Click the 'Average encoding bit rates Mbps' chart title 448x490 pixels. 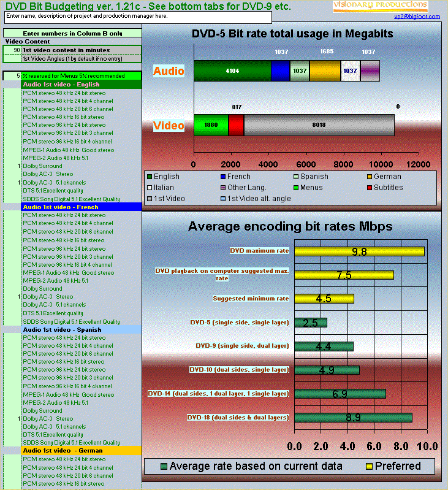click(x=290, y=226)
